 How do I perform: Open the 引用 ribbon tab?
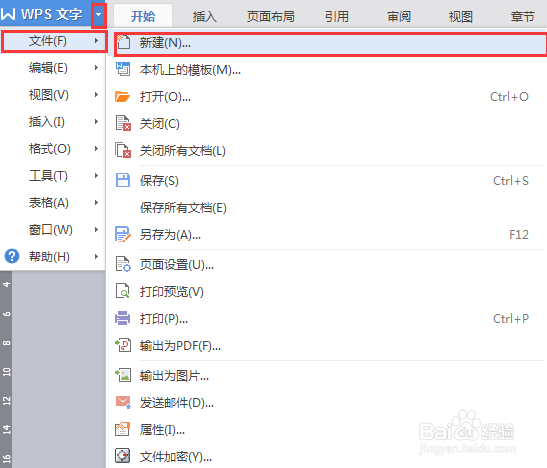tap(337, 16)
